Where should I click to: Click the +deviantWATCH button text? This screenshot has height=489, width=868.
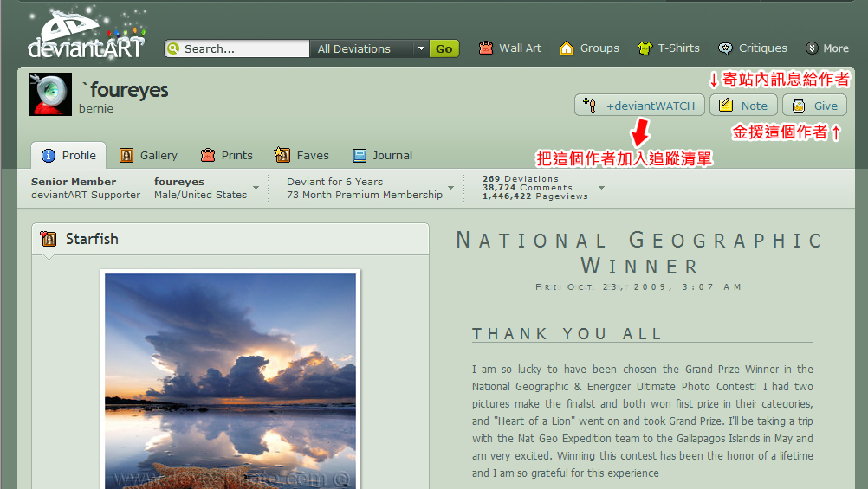click(651, 106)
